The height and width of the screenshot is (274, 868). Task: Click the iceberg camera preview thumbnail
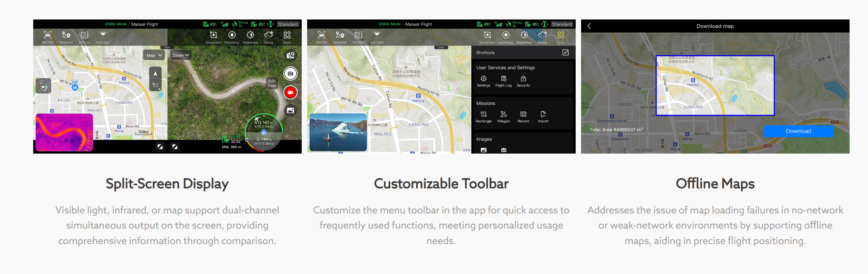click(338, 132)
